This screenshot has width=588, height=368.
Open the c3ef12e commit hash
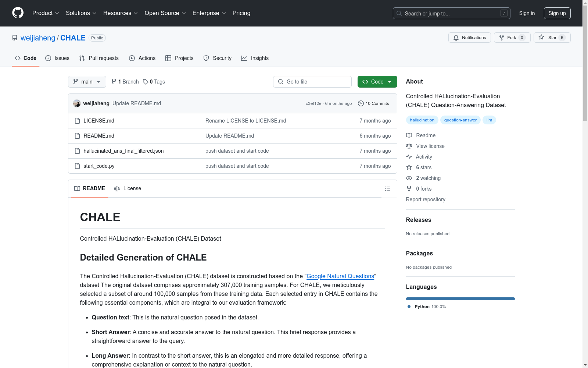[313, 103]
